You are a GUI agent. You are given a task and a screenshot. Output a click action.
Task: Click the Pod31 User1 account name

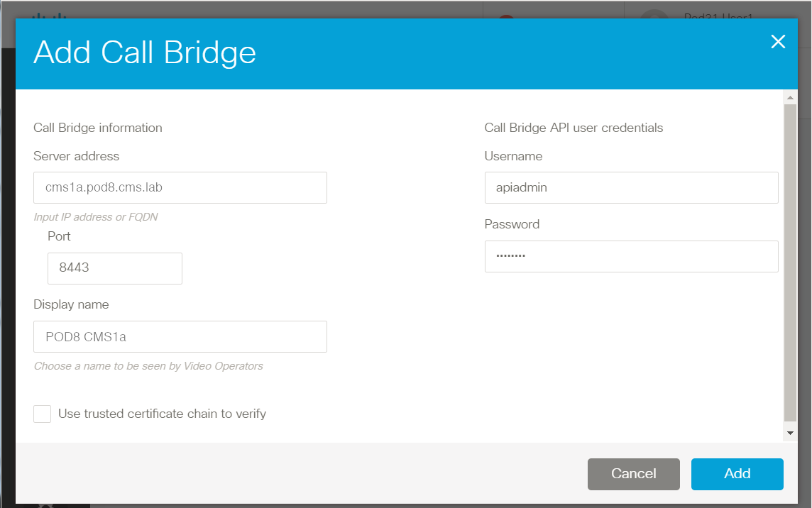coord(718,16)
